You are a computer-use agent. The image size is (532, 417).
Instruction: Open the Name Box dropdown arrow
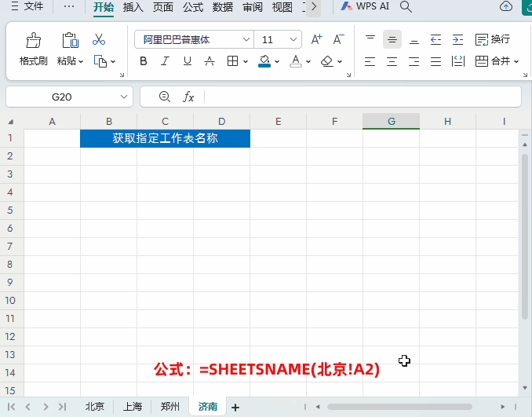click(124, 97)
